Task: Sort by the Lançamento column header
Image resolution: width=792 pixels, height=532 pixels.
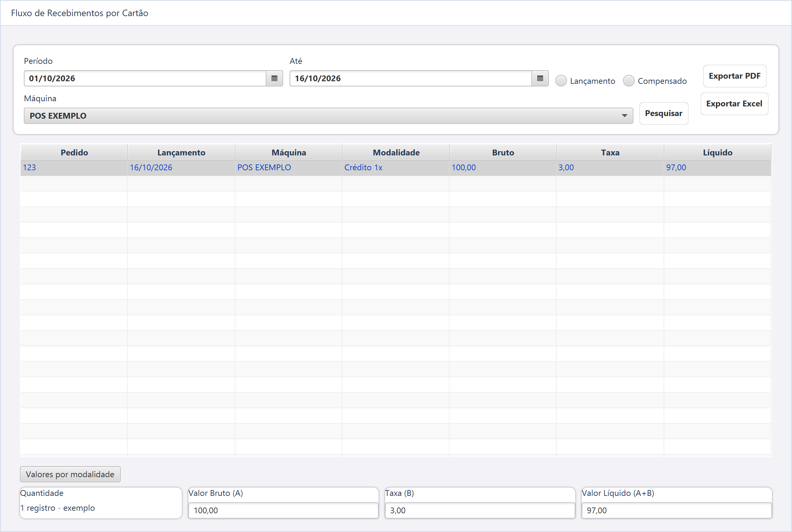Action: pyautogui.click(x=181, y=152)
